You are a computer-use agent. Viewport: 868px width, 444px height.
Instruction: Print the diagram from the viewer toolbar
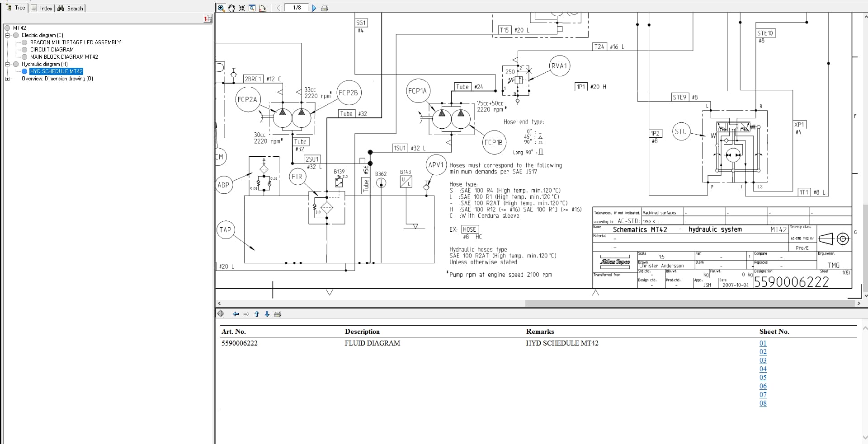[324, 8]
